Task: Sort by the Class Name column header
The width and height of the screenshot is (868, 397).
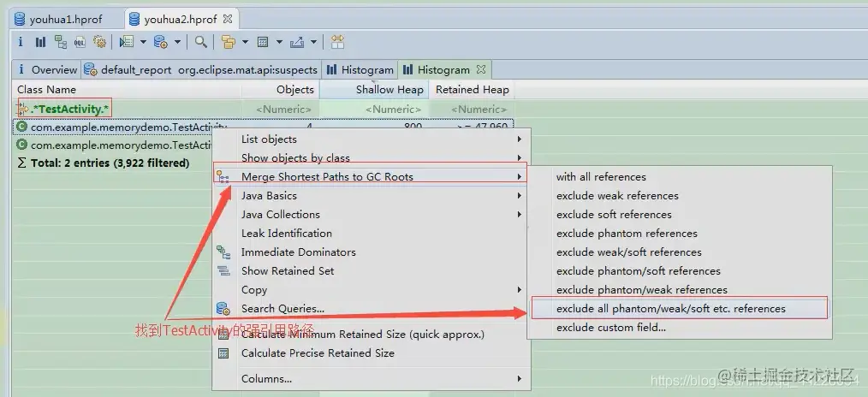Action: tap(127, 90)
